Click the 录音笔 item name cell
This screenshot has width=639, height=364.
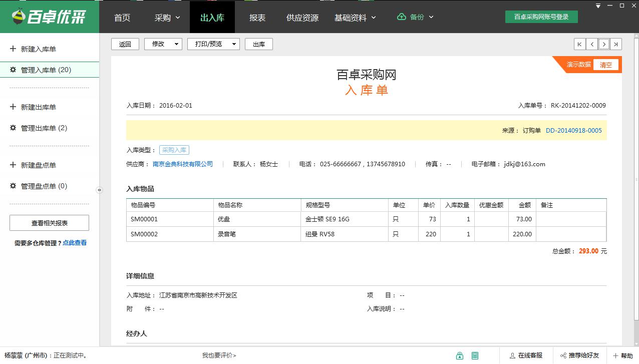257,234
